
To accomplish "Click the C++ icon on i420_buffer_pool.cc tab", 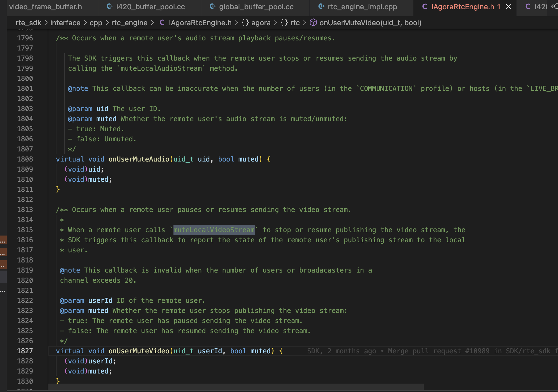I will click(110, 6).
